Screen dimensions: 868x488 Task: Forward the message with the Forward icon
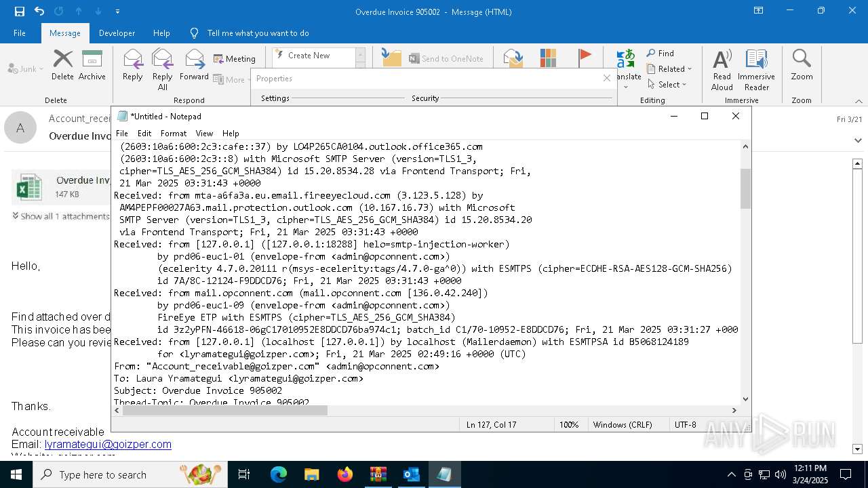point(194,65)
